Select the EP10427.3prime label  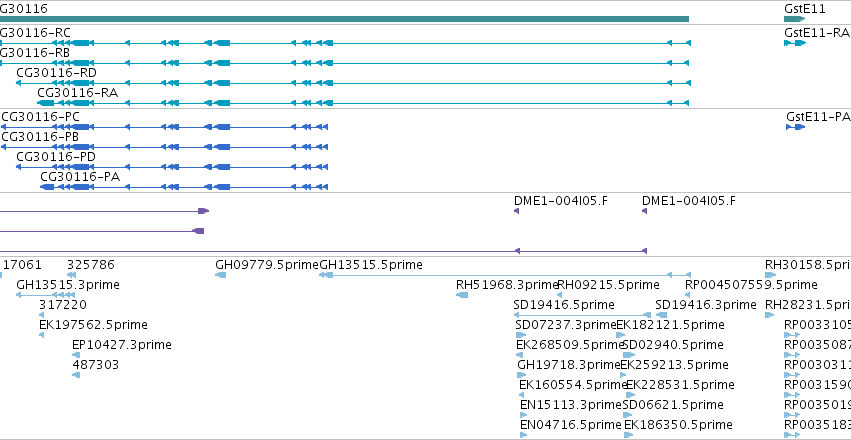[122, 345]
